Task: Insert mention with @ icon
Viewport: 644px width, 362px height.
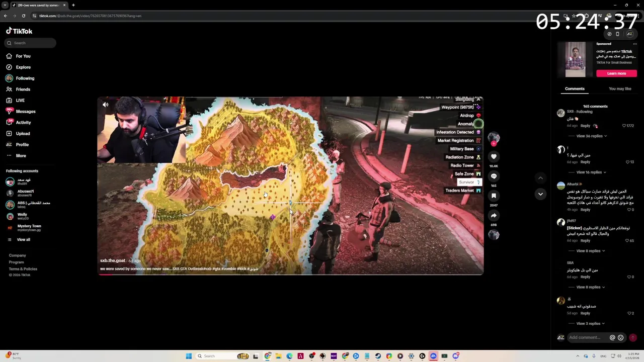Action: tap(612, 337)
